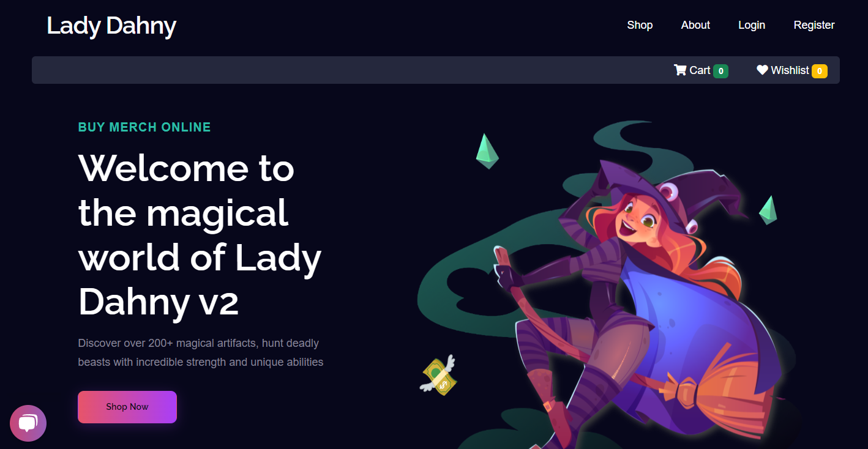Click the flying winged money icon
Viewport: 868px width, 449px height.
pyautogui.click(x=438, y=374)
